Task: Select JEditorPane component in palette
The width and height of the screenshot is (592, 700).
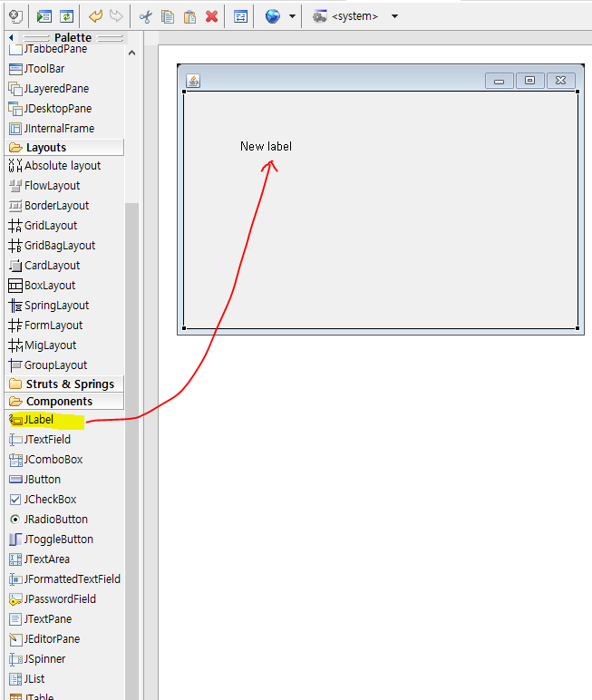Action: coord(44,639)
